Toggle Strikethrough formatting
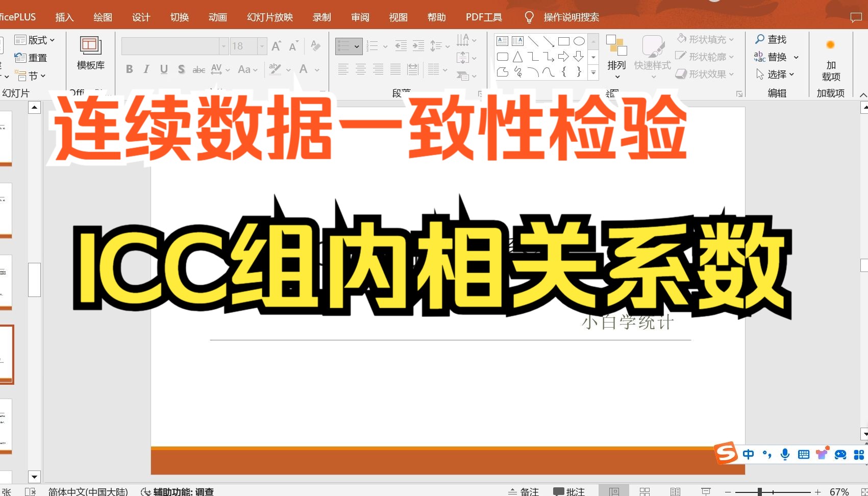868x496 pixels. tap(199, 70)
